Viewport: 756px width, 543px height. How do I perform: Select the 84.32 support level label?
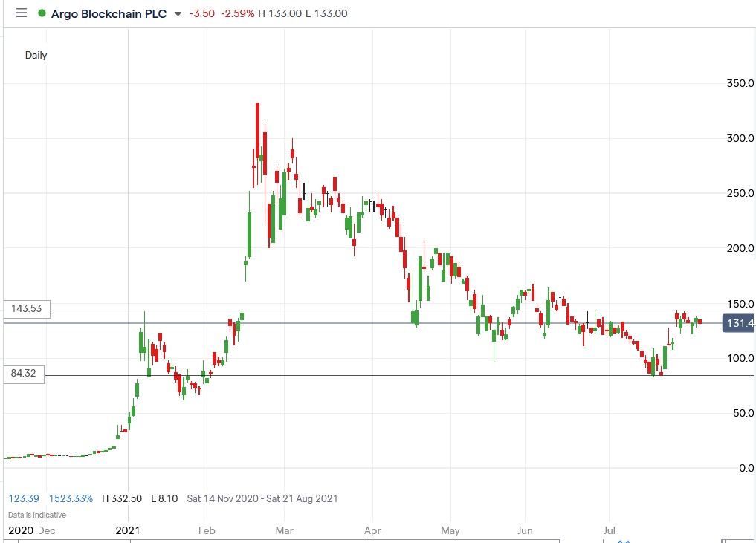pos(22,374)
